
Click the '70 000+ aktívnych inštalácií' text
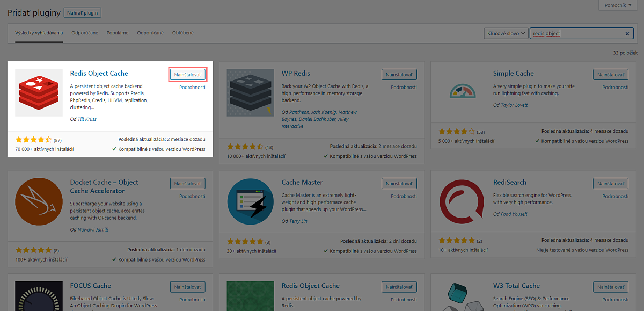point(45,149)
